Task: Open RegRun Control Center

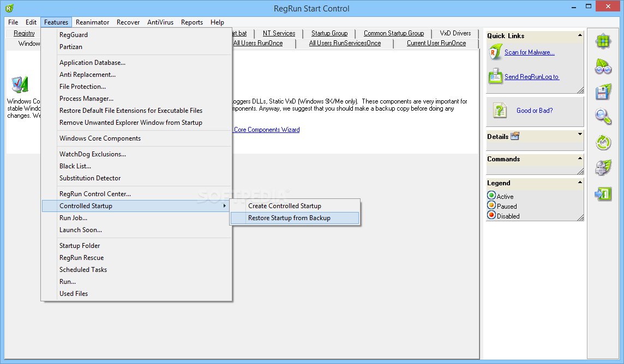Action: coord(136,194)
